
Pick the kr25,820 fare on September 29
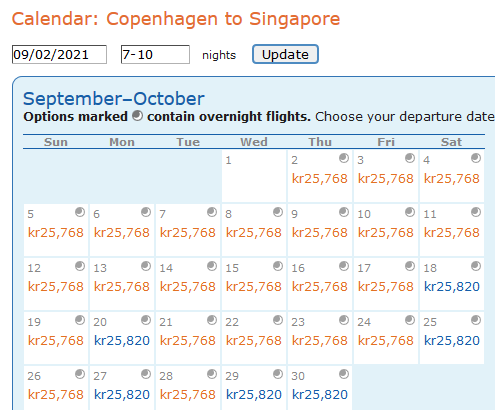[x=254, y=395]
